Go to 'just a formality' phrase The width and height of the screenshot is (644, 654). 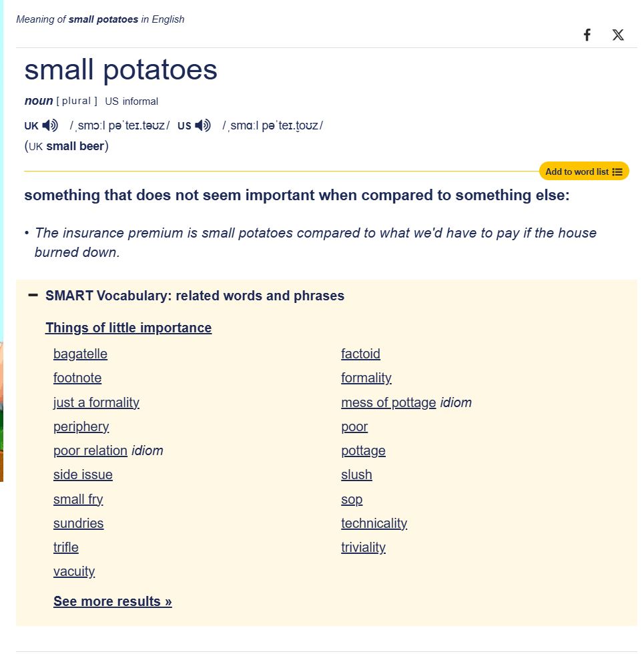coord(96,402)
